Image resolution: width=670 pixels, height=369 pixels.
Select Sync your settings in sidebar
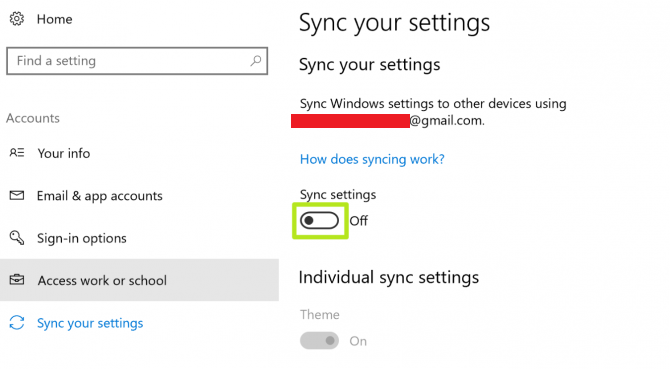(x=90, y=323)
